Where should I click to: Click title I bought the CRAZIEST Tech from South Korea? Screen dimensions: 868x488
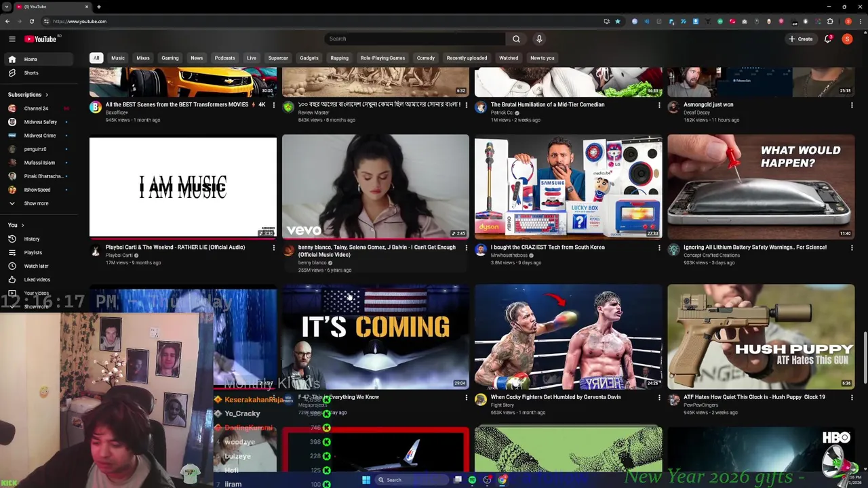547,247
